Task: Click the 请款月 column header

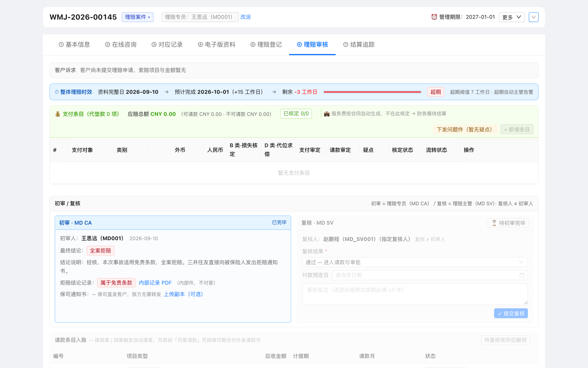Action: pyautogui.click(x=367, y=356)
